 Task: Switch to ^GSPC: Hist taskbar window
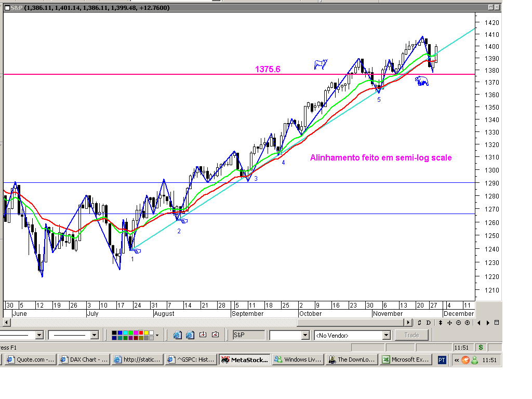click(x=191, y=360)
